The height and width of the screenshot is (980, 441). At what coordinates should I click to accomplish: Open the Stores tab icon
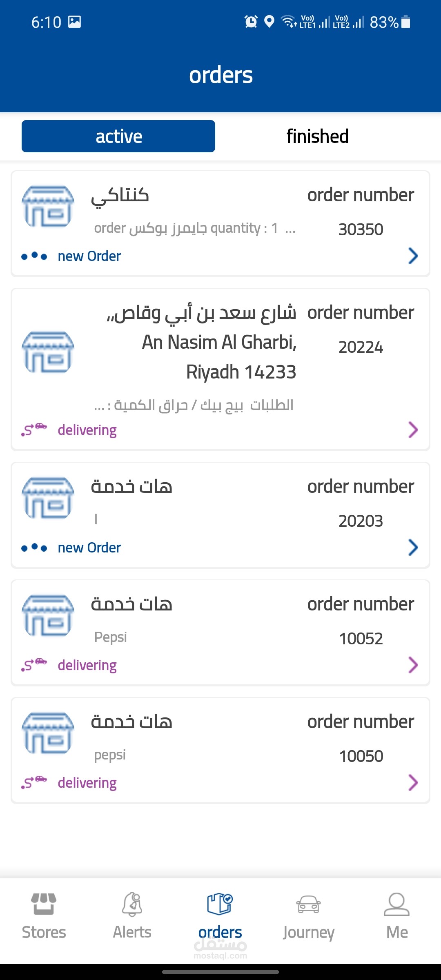pyautogui.click(x=44, y=904)
